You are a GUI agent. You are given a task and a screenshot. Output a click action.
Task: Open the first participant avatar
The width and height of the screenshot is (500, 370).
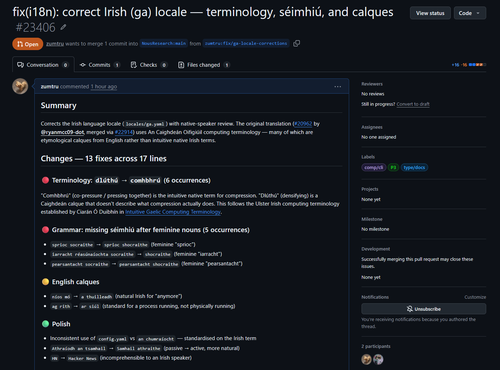coord(366,359)
